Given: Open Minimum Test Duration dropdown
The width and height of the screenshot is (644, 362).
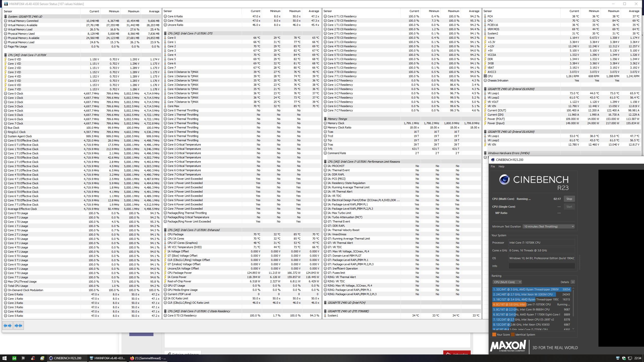Looking at the screenshot, I should pyautogui.click(x=549, y=227).
